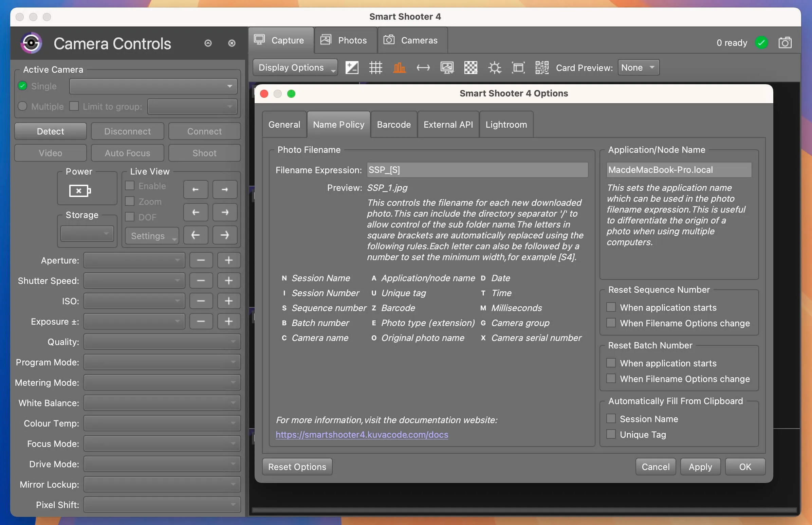Click Cancel in Options dialog

click(x=656, y=467)
